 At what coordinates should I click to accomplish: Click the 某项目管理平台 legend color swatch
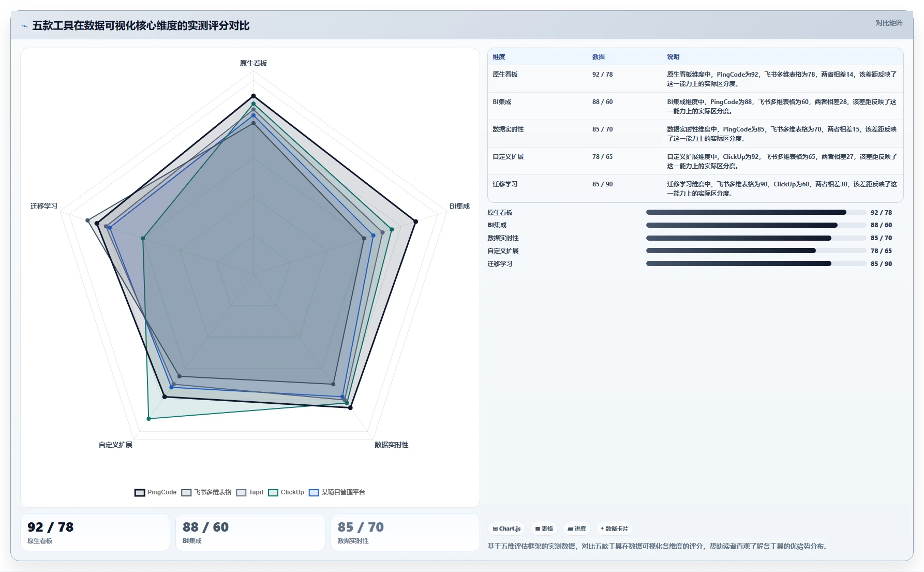pyautogui.click(x=314, y=493)
